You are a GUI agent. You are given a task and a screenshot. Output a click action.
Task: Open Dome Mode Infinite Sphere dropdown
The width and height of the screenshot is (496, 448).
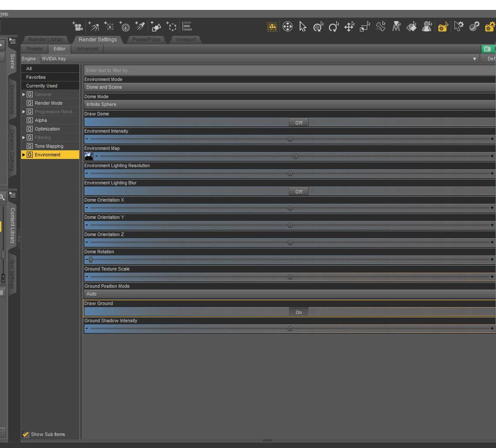[290, 104]
